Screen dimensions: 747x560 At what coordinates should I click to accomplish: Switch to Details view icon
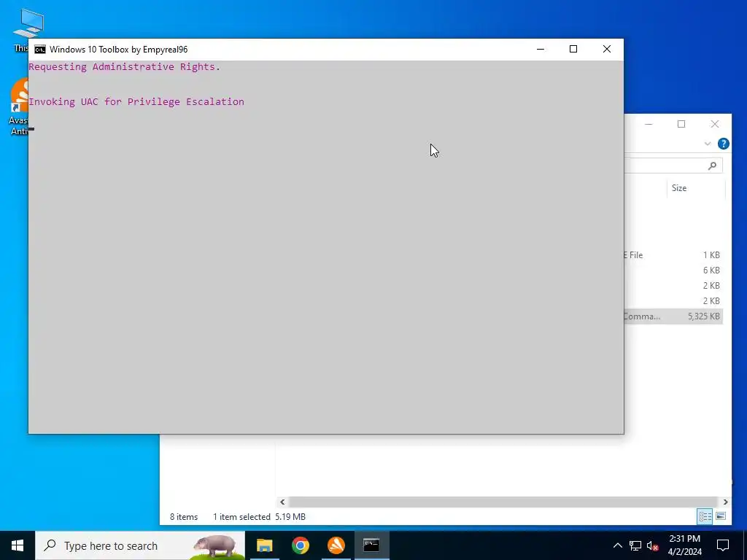coord(705,516)
